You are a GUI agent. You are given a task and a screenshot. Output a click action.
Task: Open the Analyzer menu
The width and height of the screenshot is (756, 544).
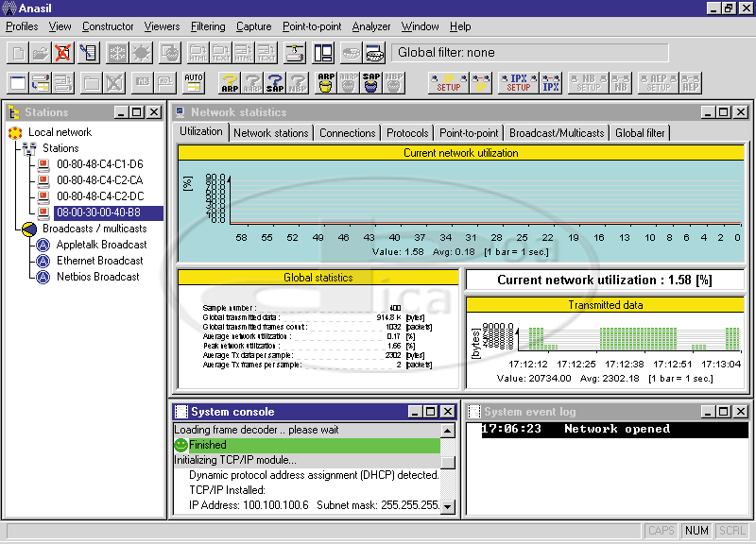click(x=370, y=26)
